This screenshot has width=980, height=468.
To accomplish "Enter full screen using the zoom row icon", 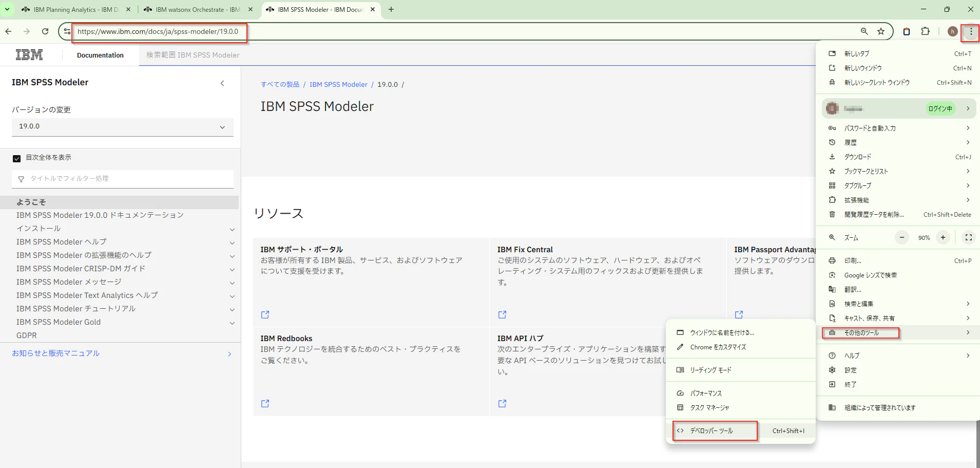I will point(969,237).
